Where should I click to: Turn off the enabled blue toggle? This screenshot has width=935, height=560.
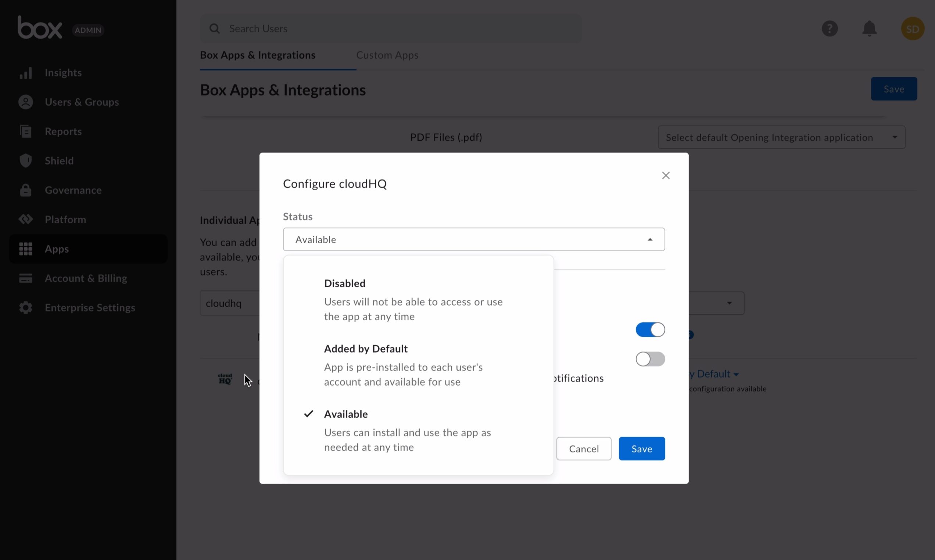pos(650,329)
